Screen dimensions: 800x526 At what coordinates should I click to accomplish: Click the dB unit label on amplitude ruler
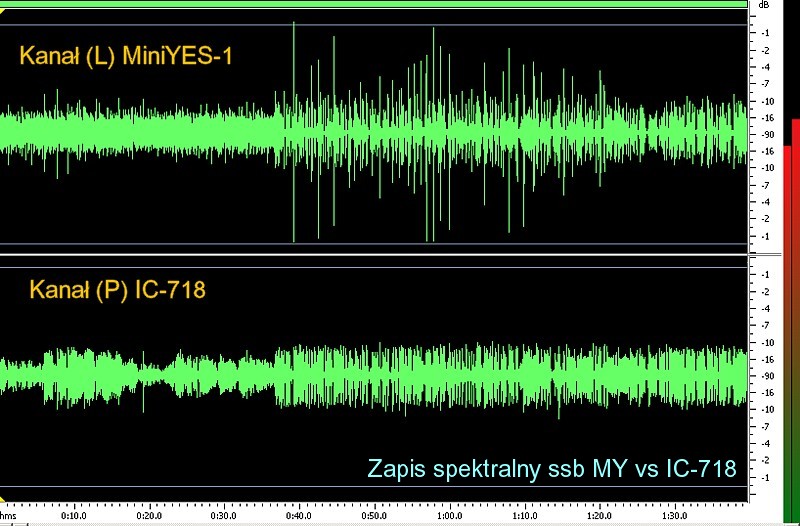(764, 5)
